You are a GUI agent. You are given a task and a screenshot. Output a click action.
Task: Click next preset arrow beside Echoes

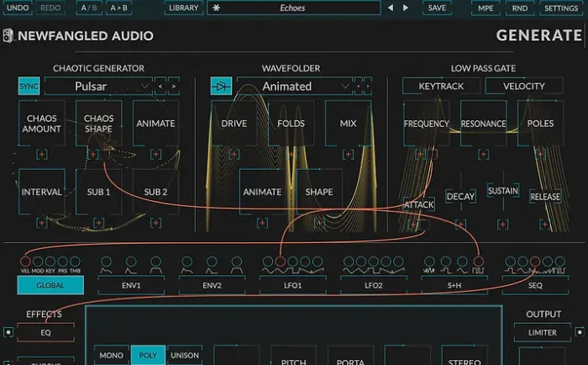pyautogui.click(x=406, y=8)
